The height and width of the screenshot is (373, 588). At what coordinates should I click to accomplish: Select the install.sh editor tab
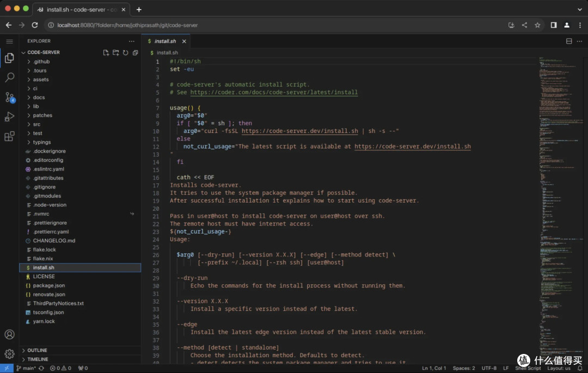(x=165, y=41)
